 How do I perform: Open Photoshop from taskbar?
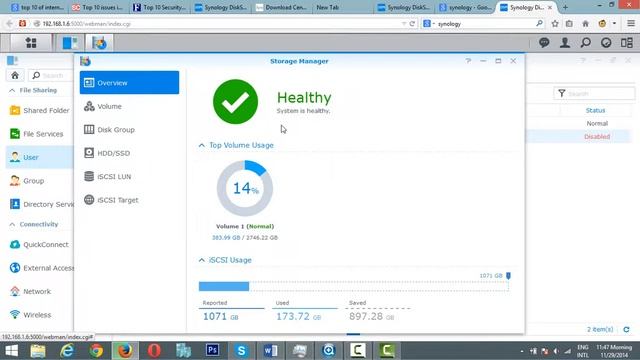coord(212,351)
